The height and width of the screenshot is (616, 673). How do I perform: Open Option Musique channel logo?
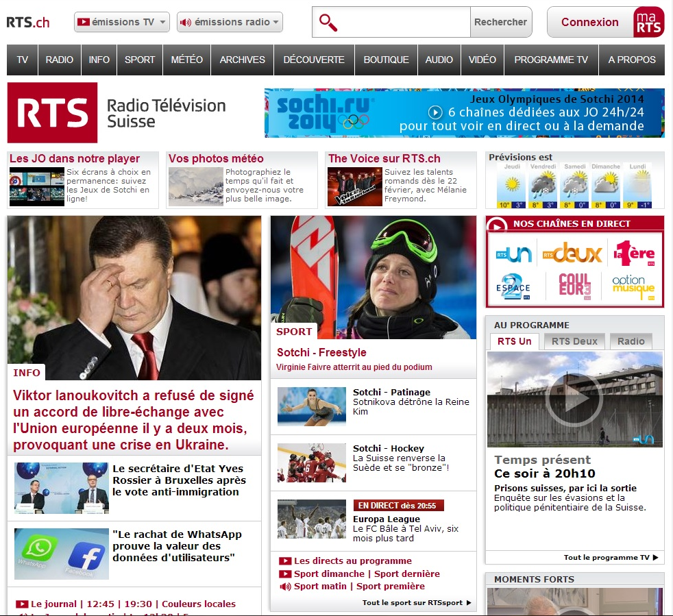[x=633, y=286]
